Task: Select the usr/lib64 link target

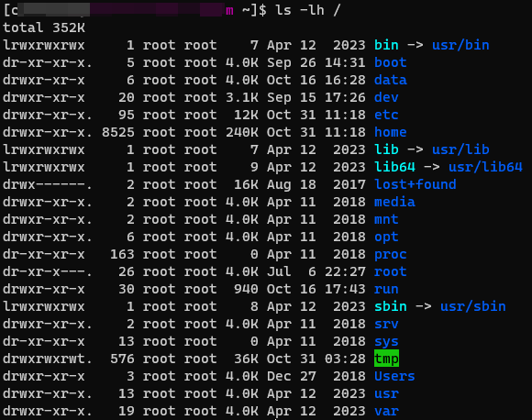Action: pyautogui.click(x=485, y=167)
